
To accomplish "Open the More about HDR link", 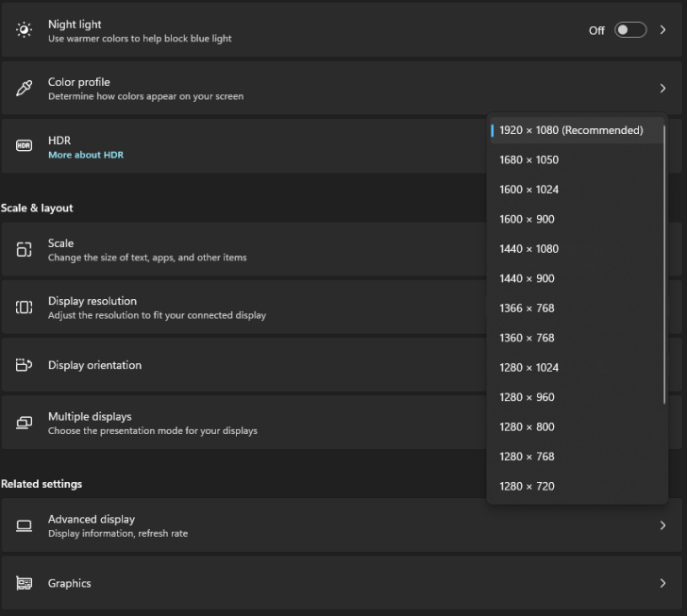I will click(86, 155).
